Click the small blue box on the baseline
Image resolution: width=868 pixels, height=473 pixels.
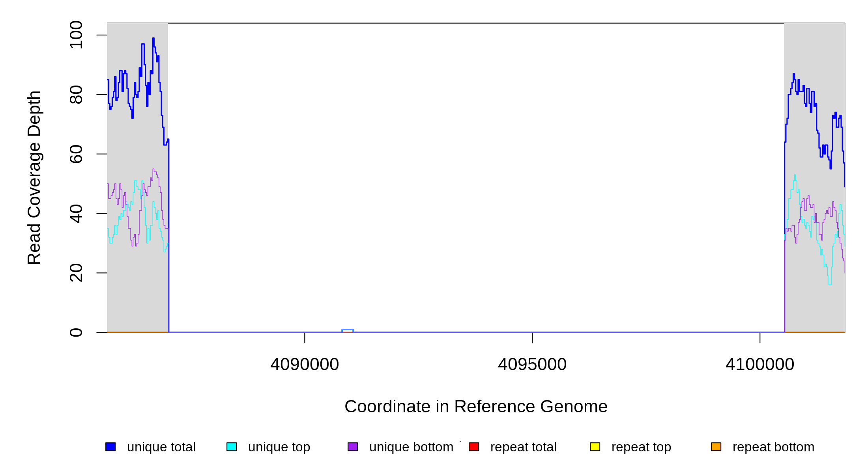click(348, 331)
